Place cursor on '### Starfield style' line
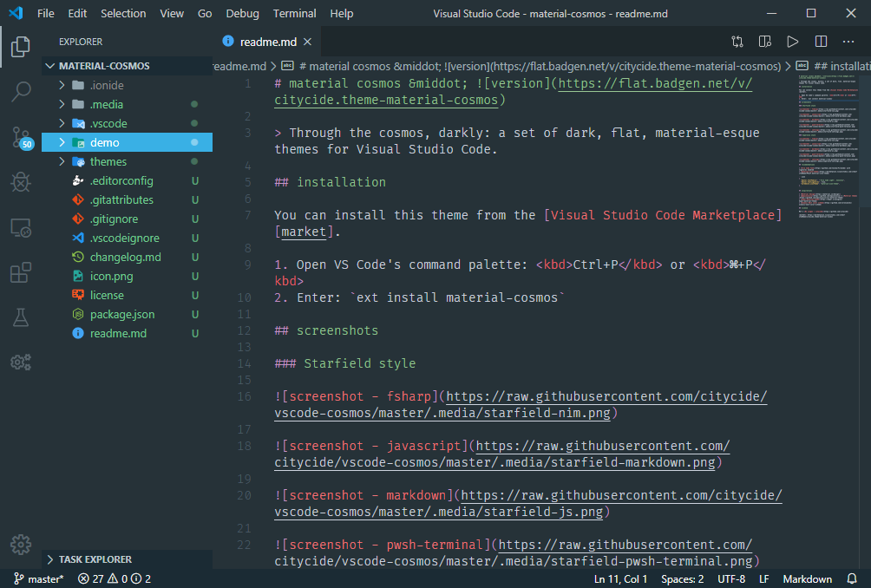Viewport: 871px width, 588px height. (345, 363)
